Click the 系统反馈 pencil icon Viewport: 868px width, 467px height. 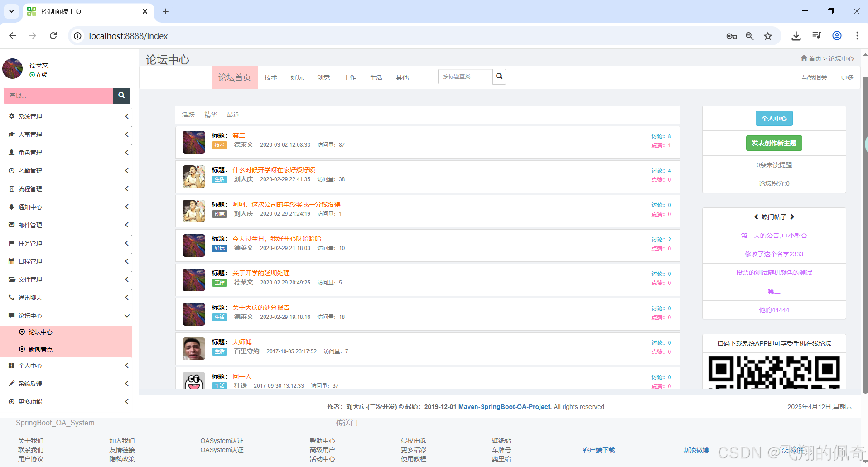click(11, 383)
